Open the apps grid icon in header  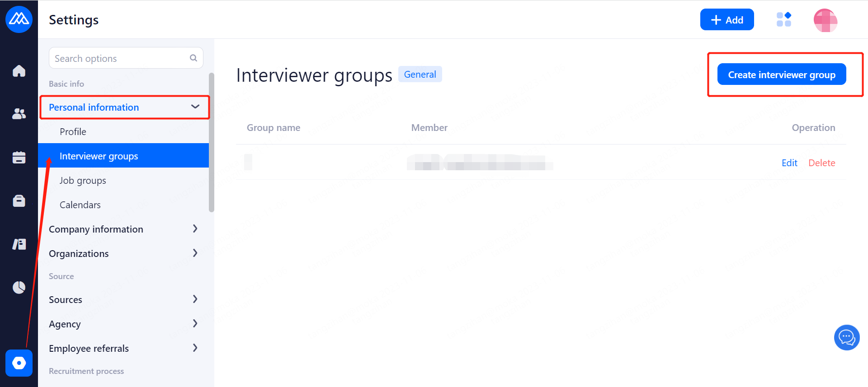783,19
